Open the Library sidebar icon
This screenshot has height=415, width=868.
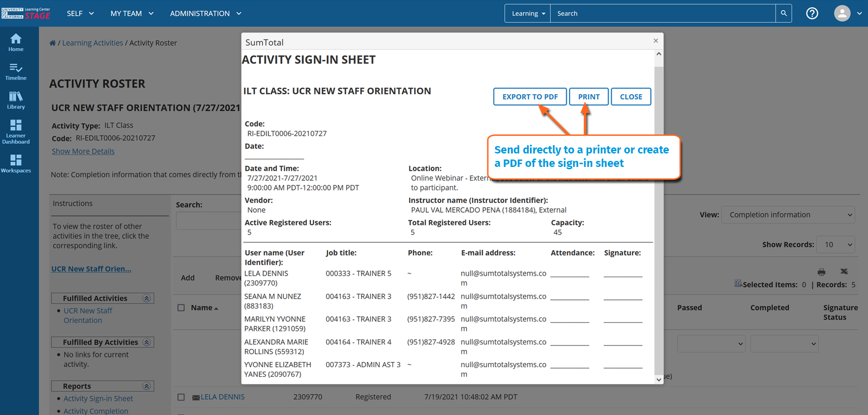[x=16, y=100]
